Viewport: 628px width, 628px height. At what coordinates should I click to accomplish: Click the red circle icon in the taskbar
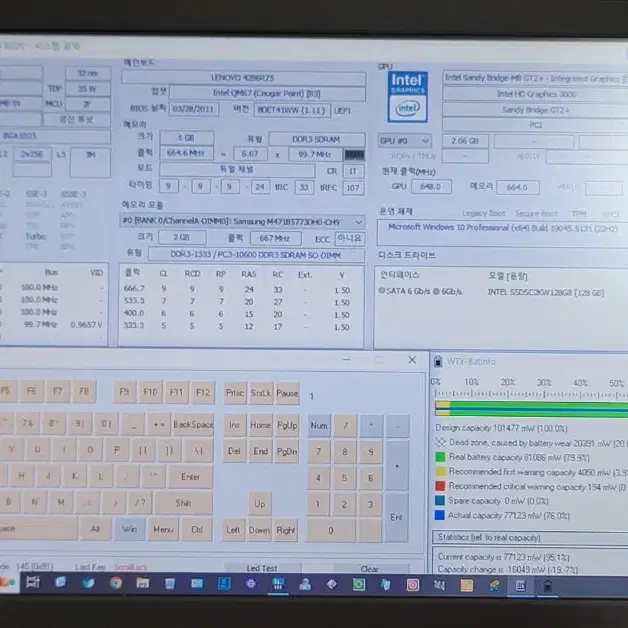[413, 585]
